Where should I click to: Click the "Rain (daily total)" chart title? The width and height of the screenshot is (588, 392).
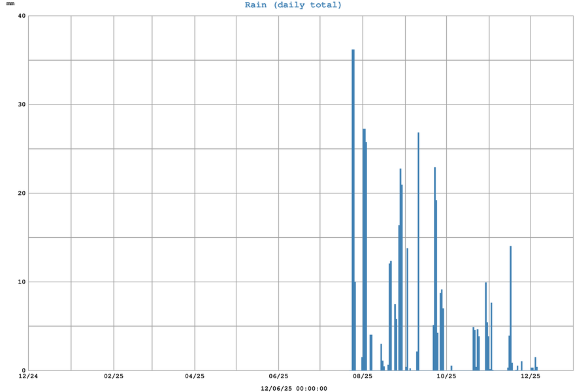coord(293,5)
